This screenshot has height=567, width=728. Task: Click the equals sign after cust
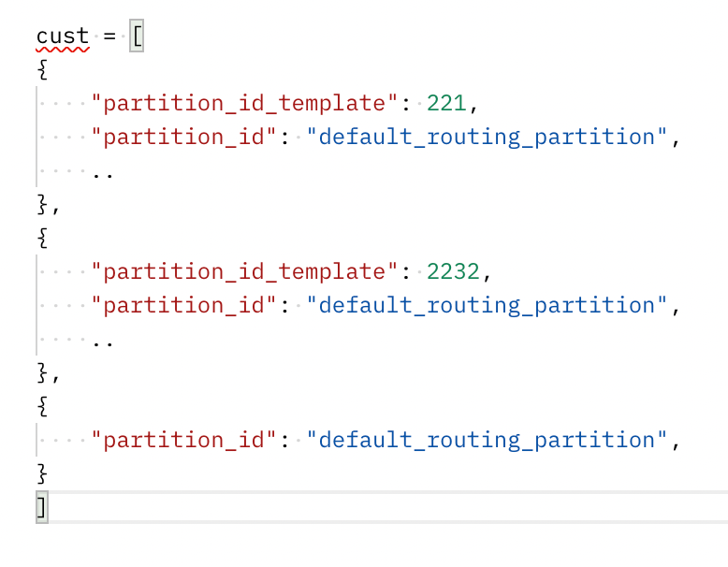pyautogui.click(x=109, y=36)
